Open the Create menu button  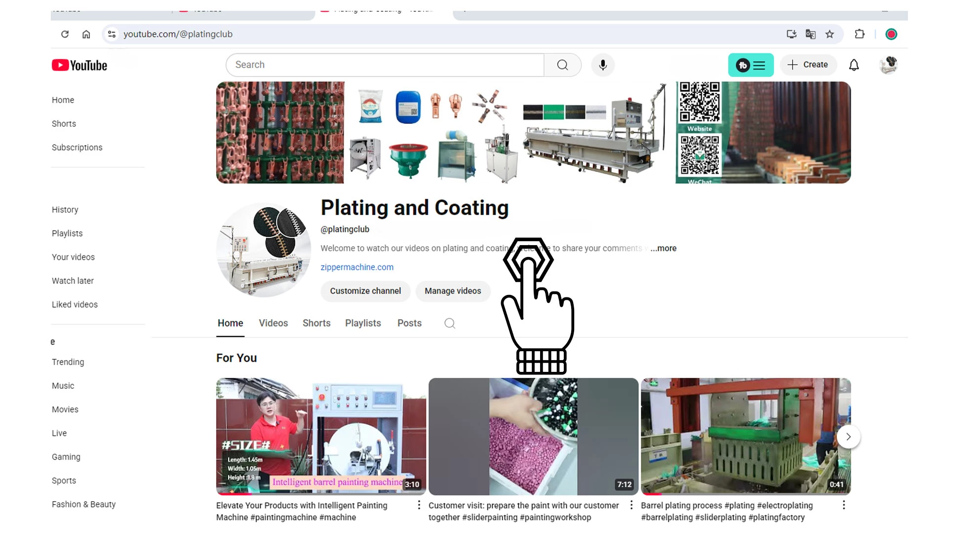(808, 65)
